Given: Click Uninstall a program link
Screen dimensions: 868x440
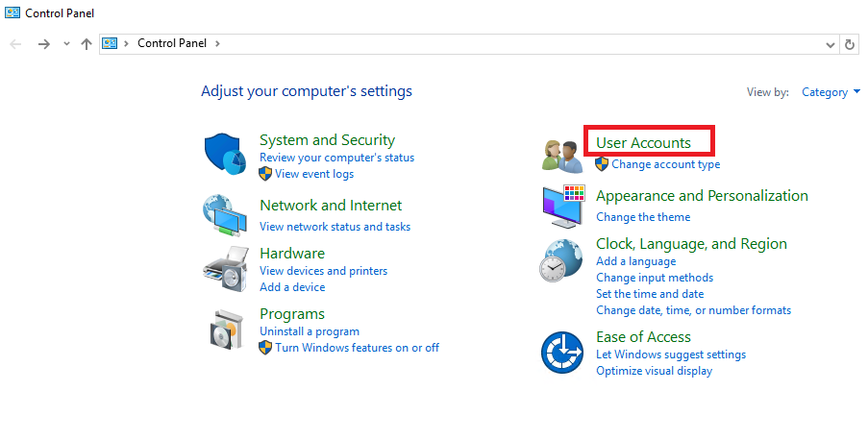Looking at the screenshot, I should coord(310,331).
